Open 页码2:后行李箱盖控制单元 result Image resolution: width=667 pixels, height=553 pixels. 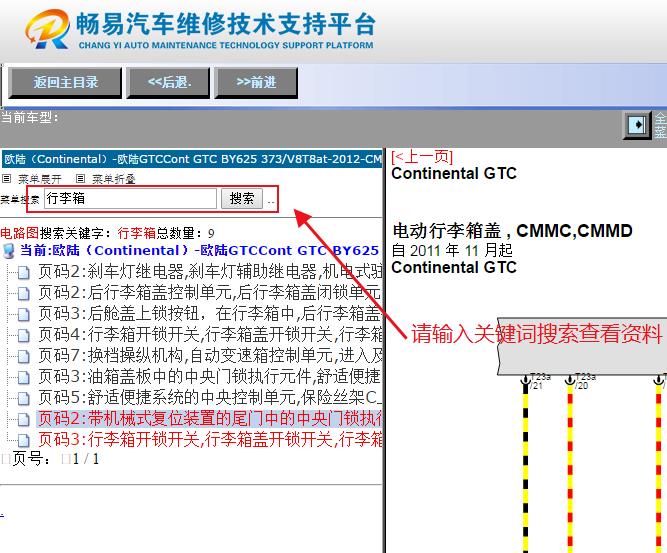pyautogui.click(x=210, y=292)
